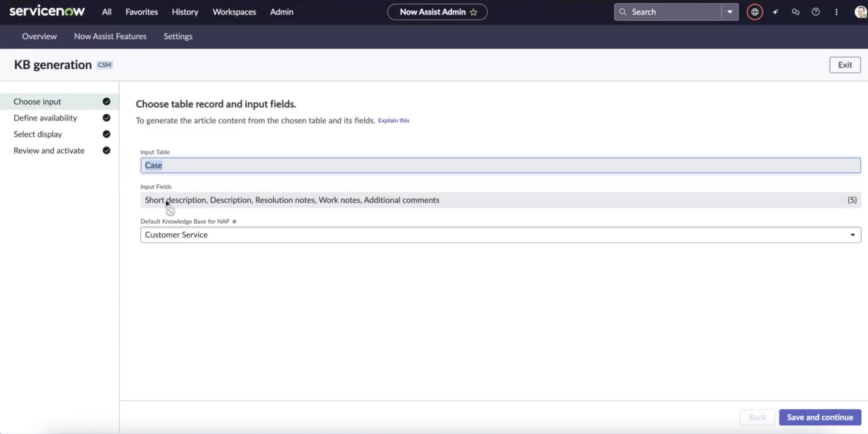Image resolution: width=868 pixels, height=434 pixels.
Task: Open the user profile avatar
Action: coord(861,12)
